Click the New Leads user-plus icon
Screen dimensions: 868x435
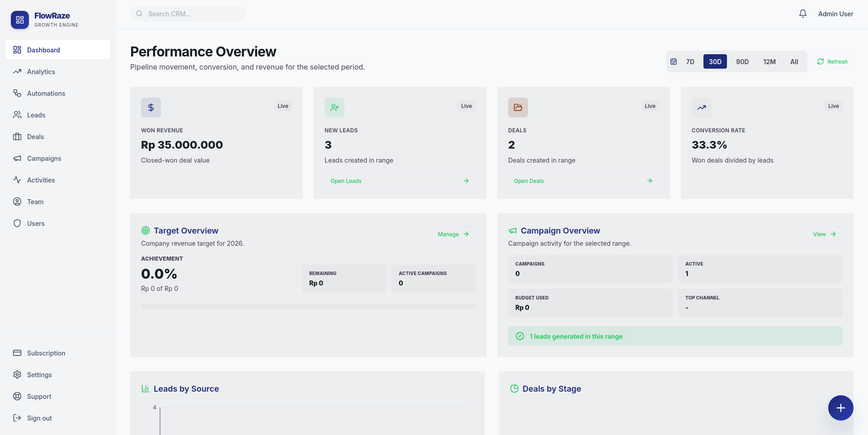[x=335, y=108]
